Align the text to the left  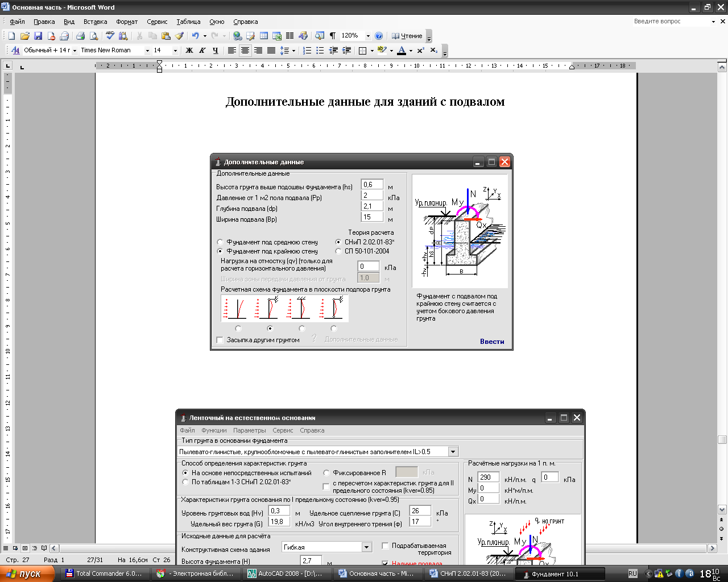point(232,50)
